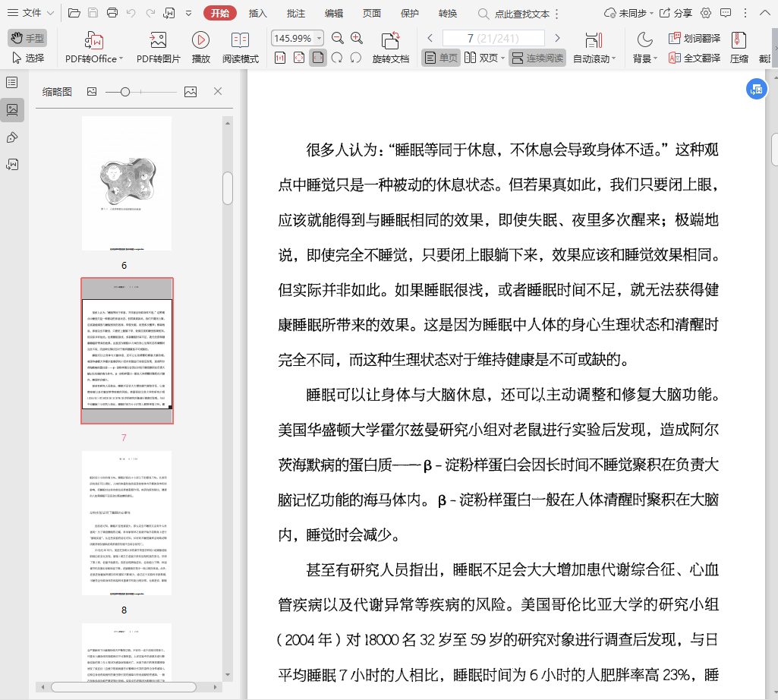Click the 划词翻译 word translation tool
Viewport: 778px width, 700px height.
point(695,38)
